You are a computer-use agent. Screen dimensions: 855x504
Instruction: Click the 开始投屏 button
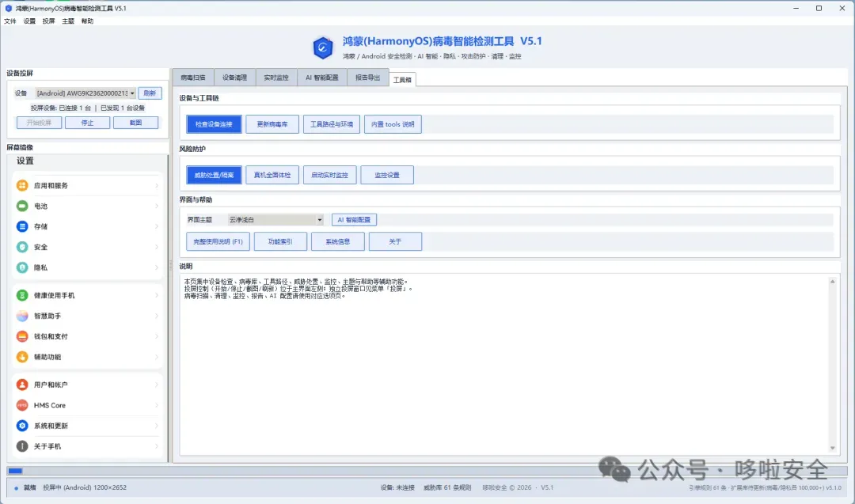39,123
